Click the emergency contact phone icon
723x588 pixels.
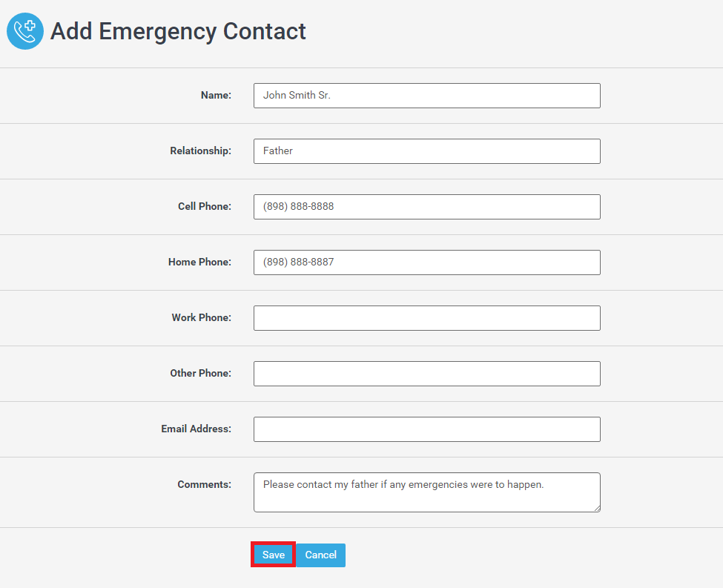(25, 31)
